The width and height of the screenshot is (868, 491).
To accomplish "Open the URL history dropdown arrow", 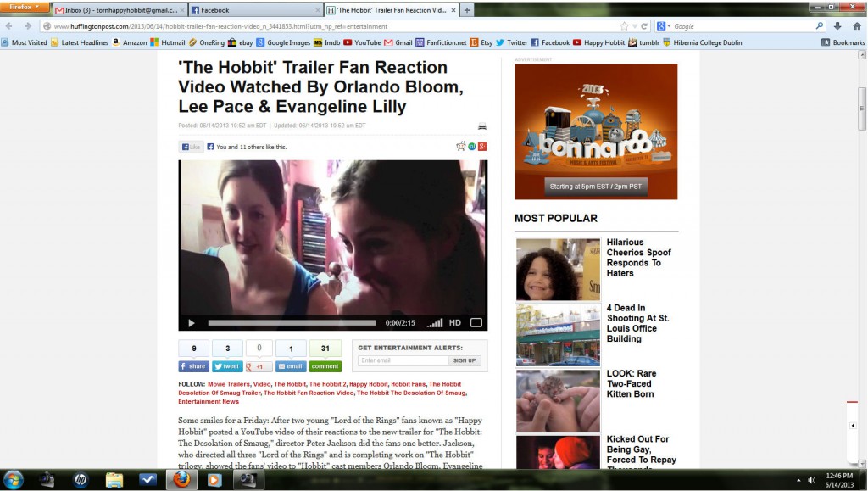I will (x=635, y=26).
